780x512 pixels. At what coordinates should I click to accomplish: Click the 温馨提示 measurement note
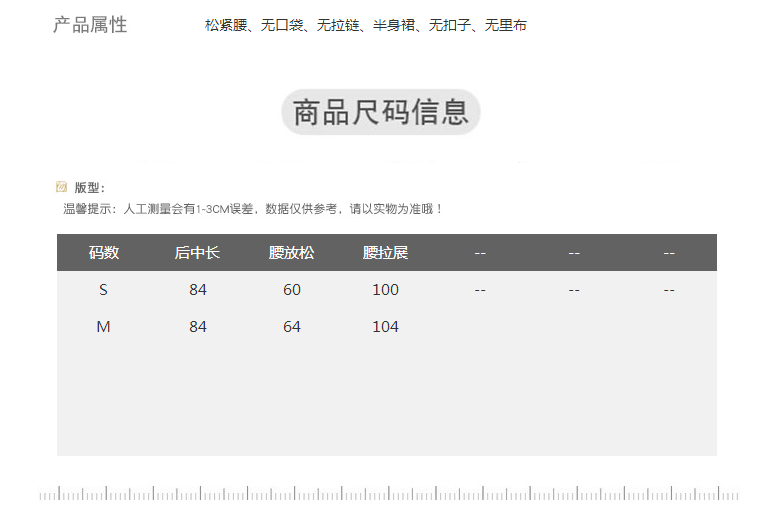pyautogui.click(x=253, y=209)
